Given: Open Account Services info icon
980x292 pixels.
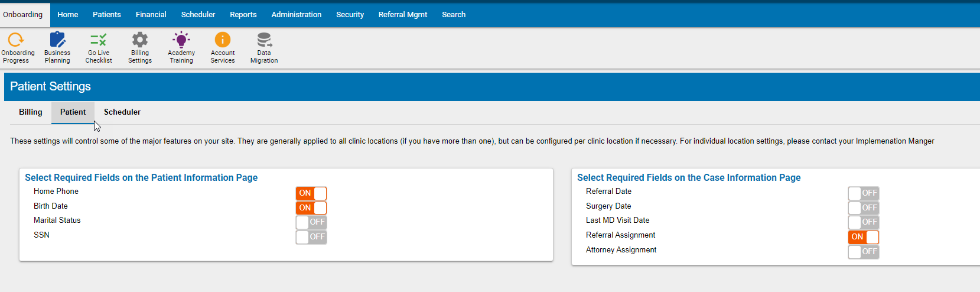Looking at the screenshot, I should pyautogui.click(x=223, y=40).
